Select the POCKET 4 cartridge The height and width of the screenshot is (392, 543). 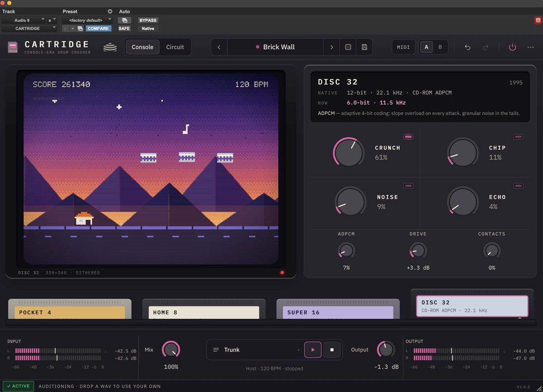[x=70, y=309]
